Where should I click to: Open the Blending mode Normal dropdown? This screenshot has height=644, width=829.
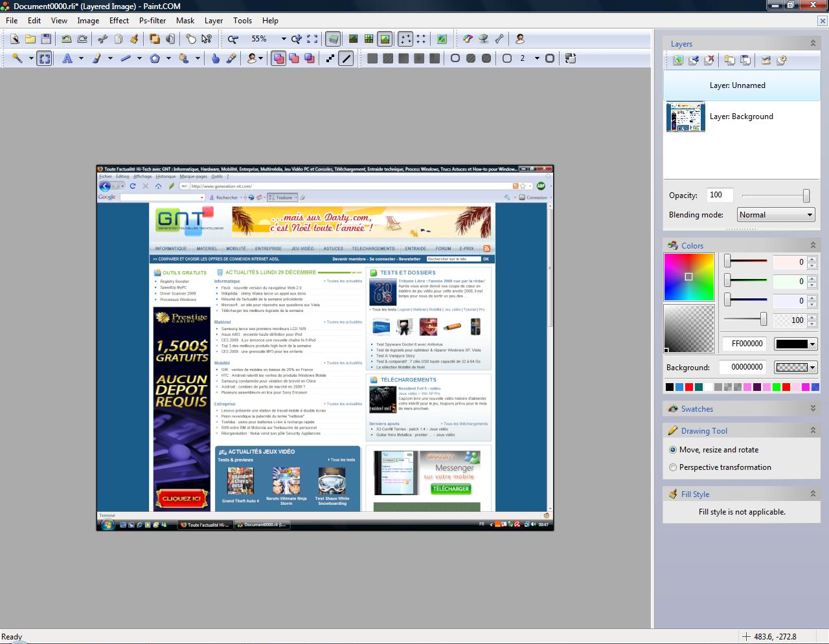(775, 215)
